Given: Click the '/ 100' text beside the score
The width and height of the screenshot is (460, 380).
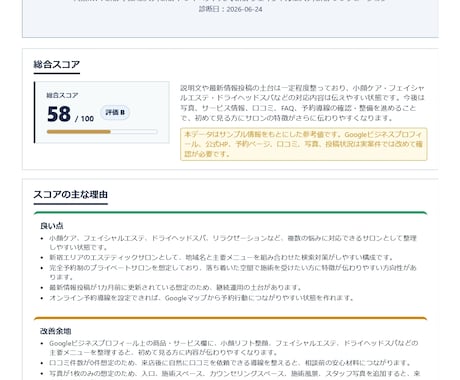Looking at the screenshot, I should (x=84, y=119).
